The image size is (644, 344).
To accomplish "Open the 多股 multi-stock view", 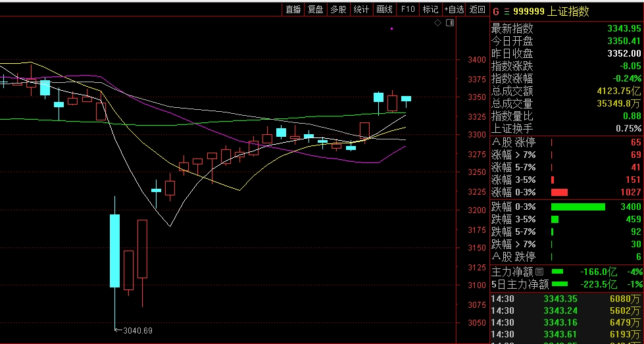I will click(x=338, y=9).
